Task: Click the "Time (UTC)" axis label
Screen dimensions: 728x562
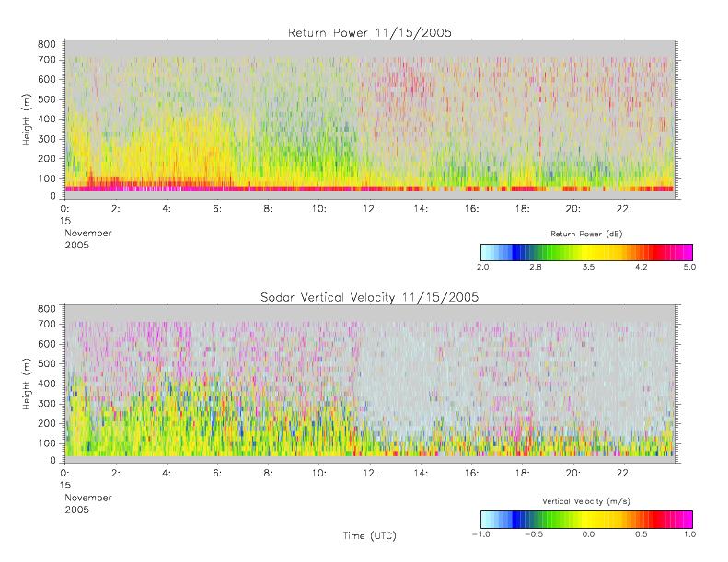Action: tap(370, 535)
